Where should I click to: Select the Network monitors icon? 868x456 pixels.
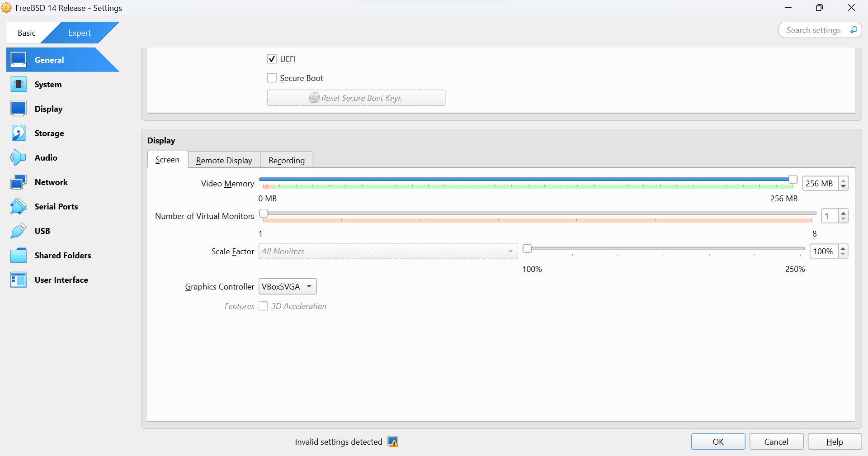coord(19,182)
